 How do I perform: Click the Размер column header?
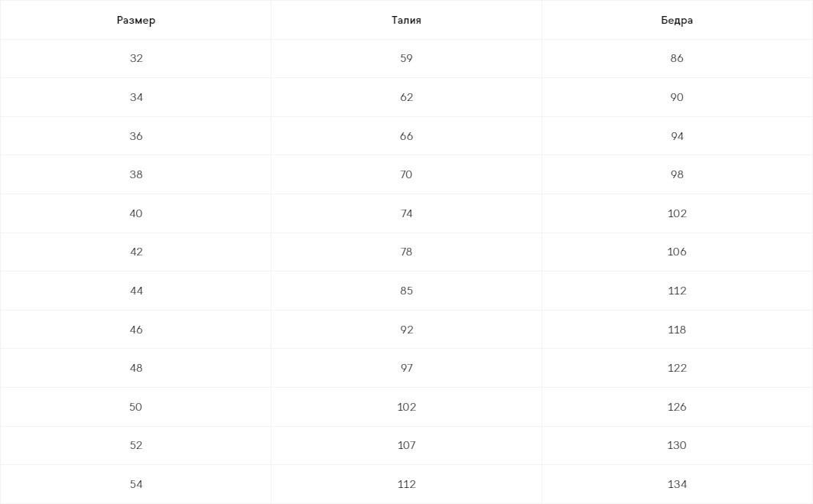(x=136, y=21)
